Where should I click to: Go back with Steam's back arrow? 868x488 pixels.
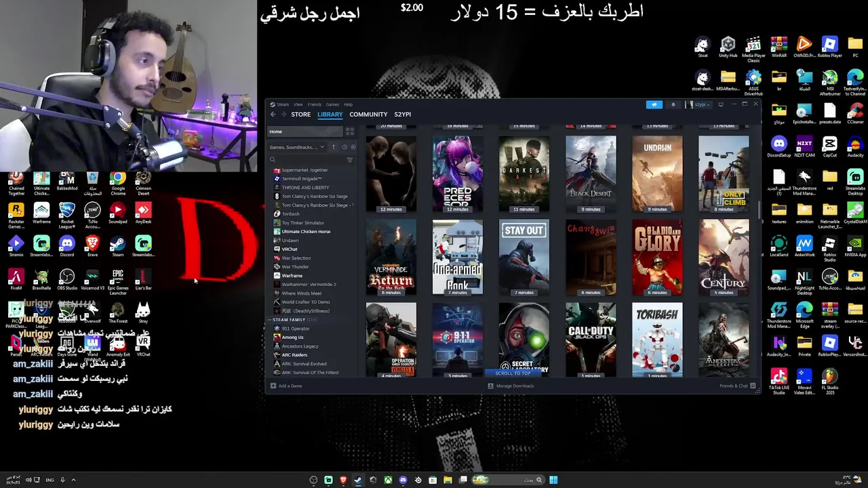click(273, 115)
